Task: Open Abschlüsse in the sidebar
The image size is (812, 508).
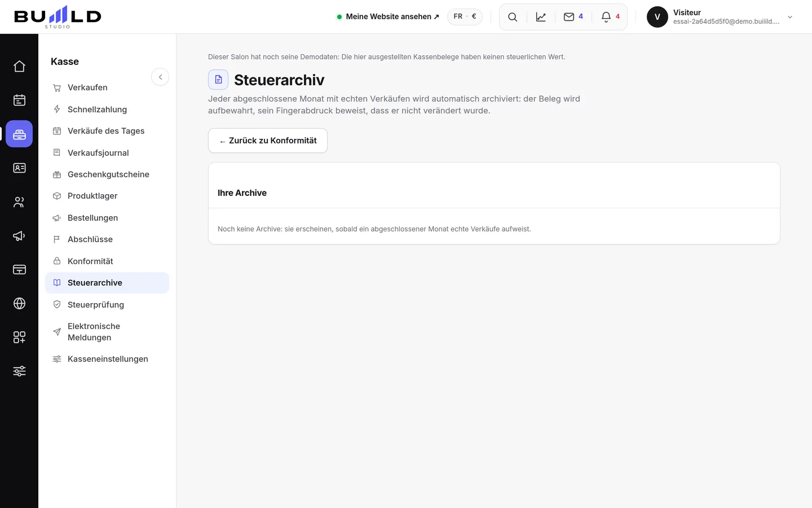Action: pos(107,239)
